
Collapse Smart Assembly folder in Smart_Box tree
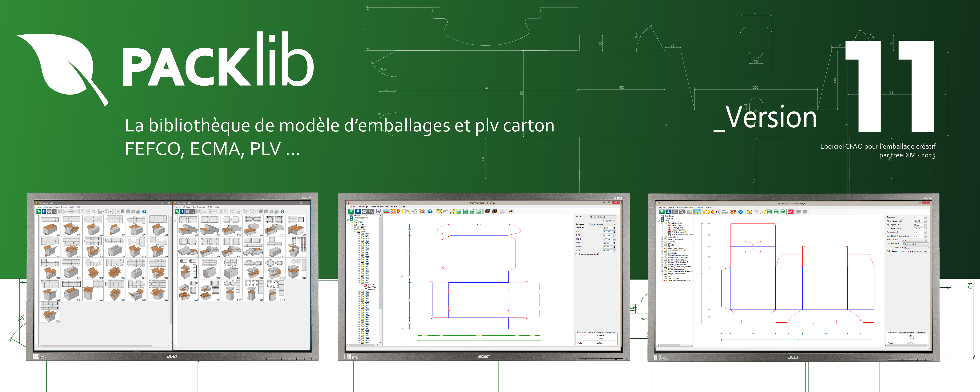pyautogui.click(x=662, y=223)
